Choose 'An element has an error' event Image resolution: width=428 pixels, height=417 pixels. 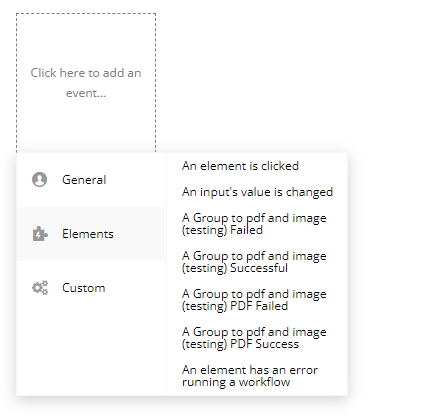(250, 376)
